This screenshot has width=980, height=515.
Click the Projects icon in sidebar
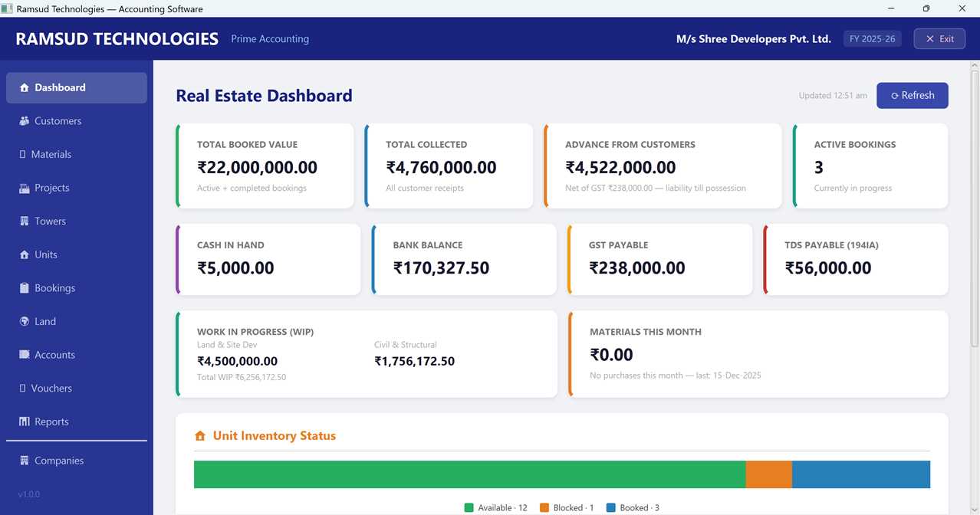pyautogui.click(x=24, y=188)
